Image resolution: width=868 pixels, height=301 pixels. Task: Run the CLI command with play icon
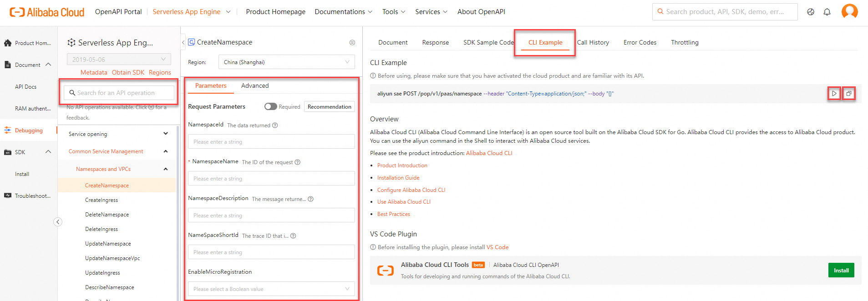(834, 94)
